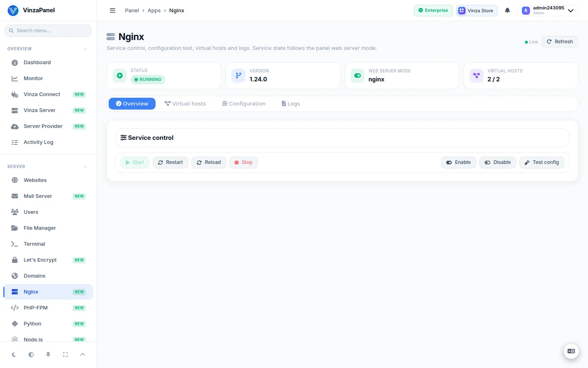Open the File Manager
The width and height of the screenshot is (588, 368).
click(x=48, y=228)
